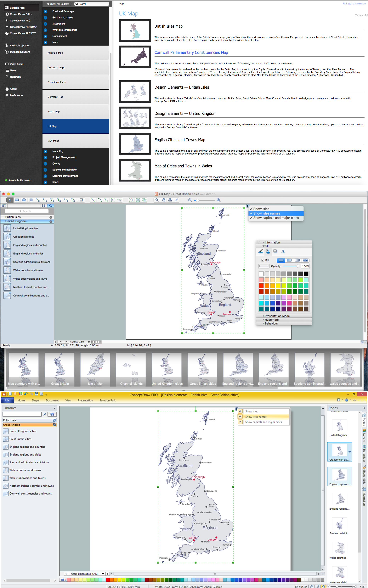This screenshot has height=588, width=368.
Task: Expand Food and Beverage category
Action: (x=45, y=11)
